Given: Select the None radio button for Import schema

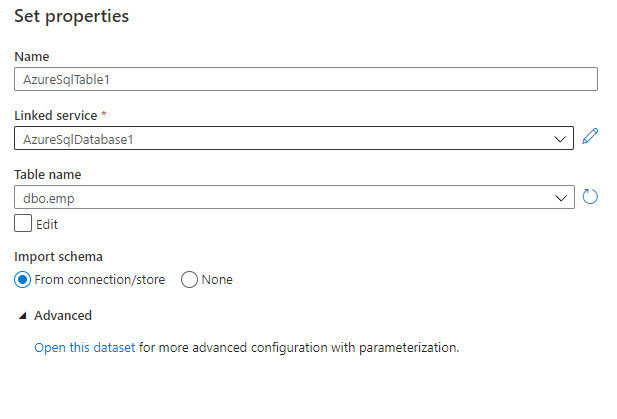Looking at the screenshot, I should click(x=189, y=280).
